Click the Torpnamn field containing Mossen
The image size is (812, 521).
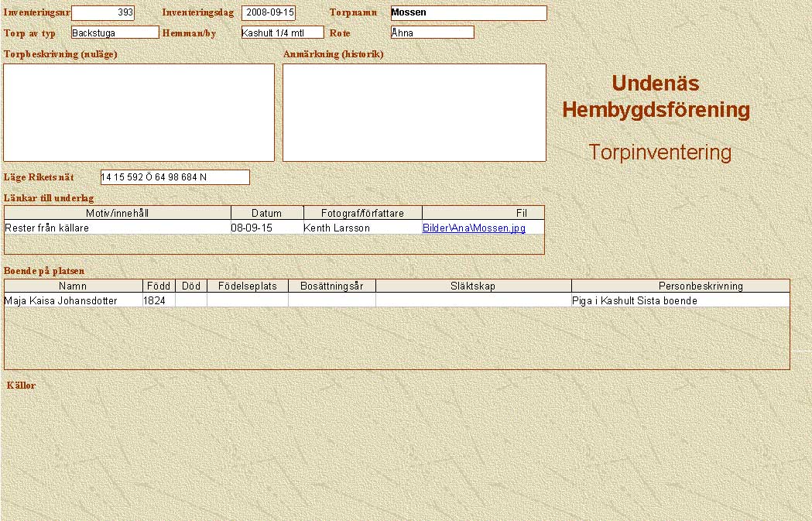point(468,13)
